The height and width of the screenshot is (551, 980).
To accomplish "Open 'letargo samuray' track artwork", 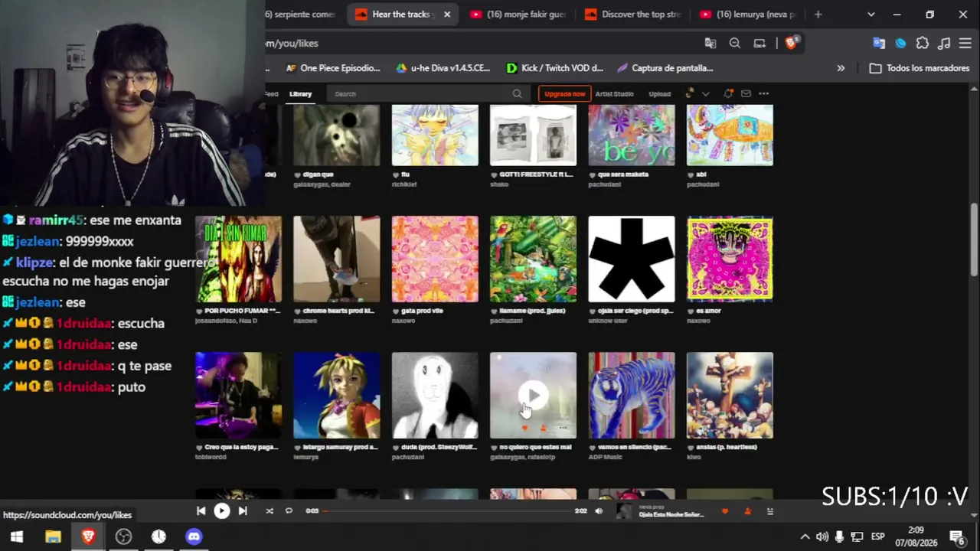I will (336, 396).
